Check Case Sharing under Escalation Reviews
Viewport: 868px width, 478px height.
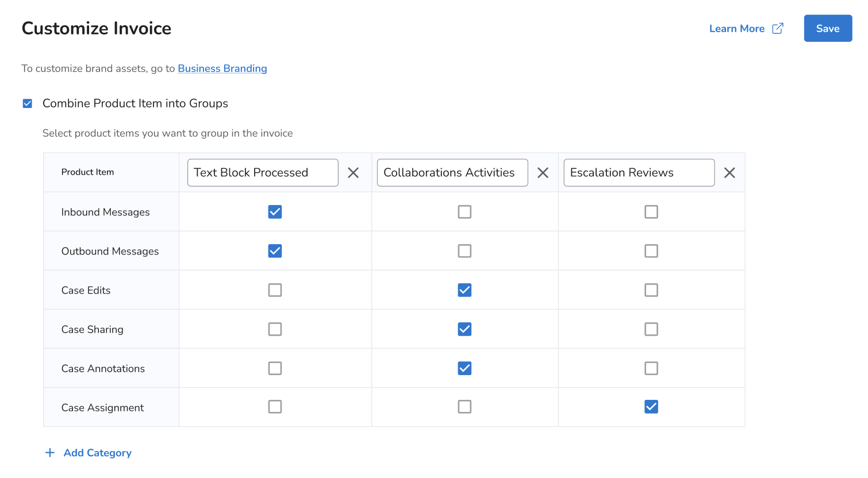[x=651, y=329]
